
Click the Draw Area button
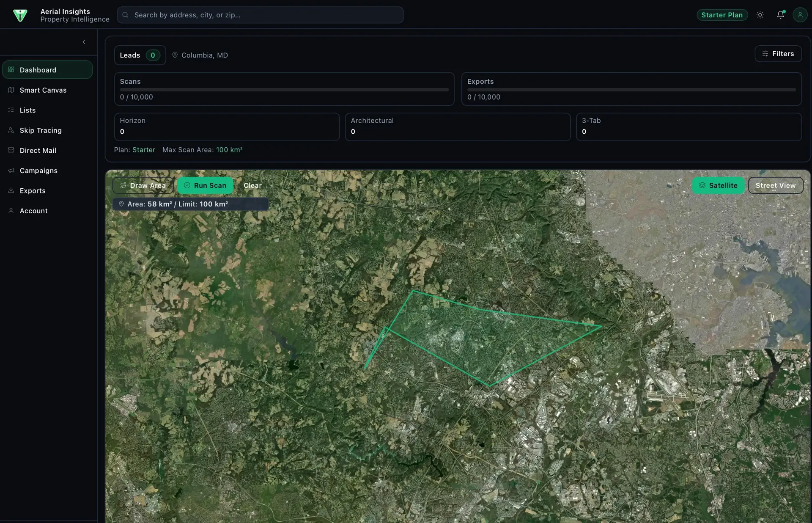pyautogui.click(x=143, y=185)
